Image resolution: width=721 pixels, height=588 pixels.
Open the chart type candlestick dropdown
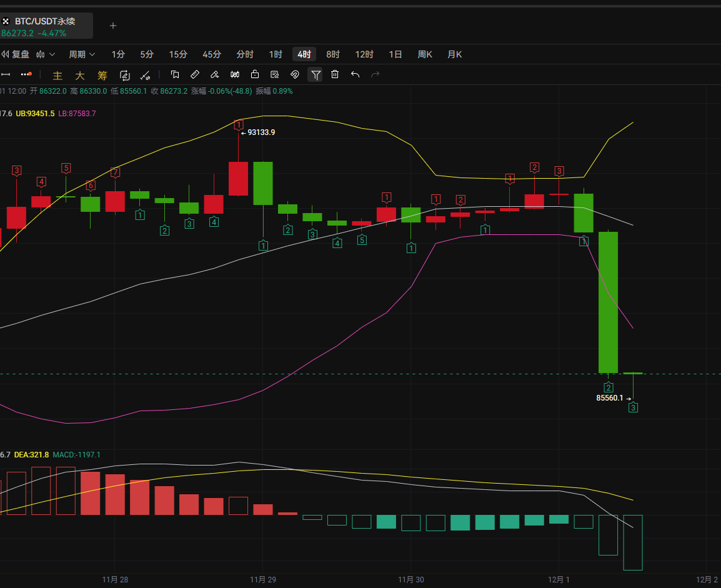click(46, 54)
